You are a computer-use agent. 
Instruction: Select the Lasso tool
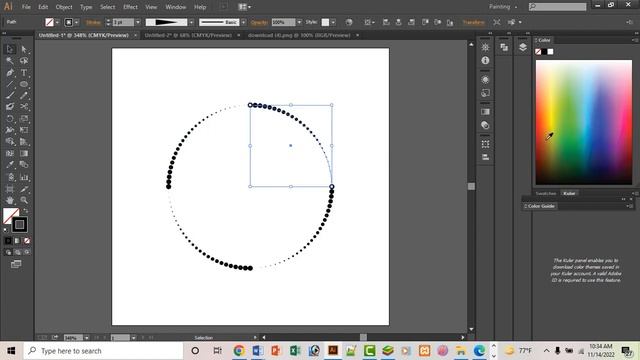pyautogui.click(x=24, y=61)
